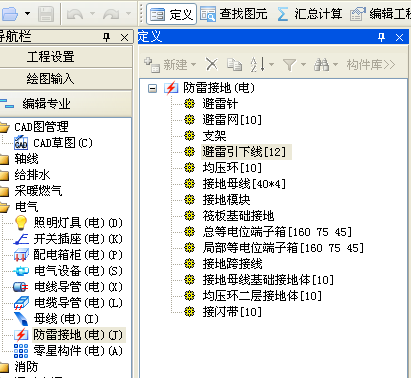The image size is (411, 378).
Task: Click the save floppy disk icon
Action: [46, 14]
